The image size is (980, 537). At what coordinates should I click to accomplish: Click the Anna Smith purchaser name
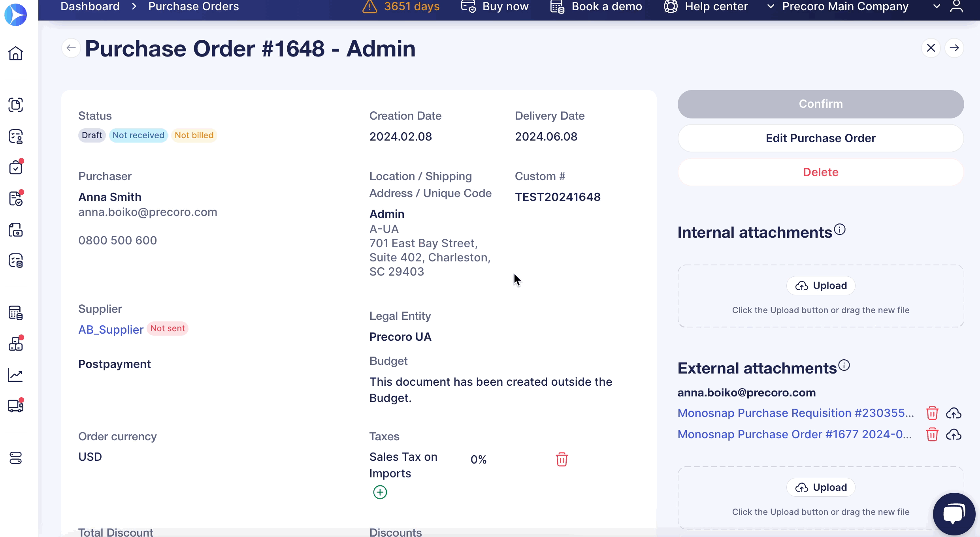[x=110, y=197]
